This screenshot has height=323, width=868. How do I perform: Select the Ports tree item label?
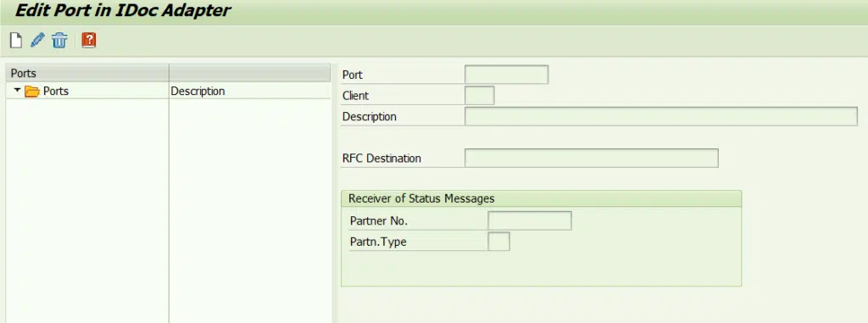[56, 92]
